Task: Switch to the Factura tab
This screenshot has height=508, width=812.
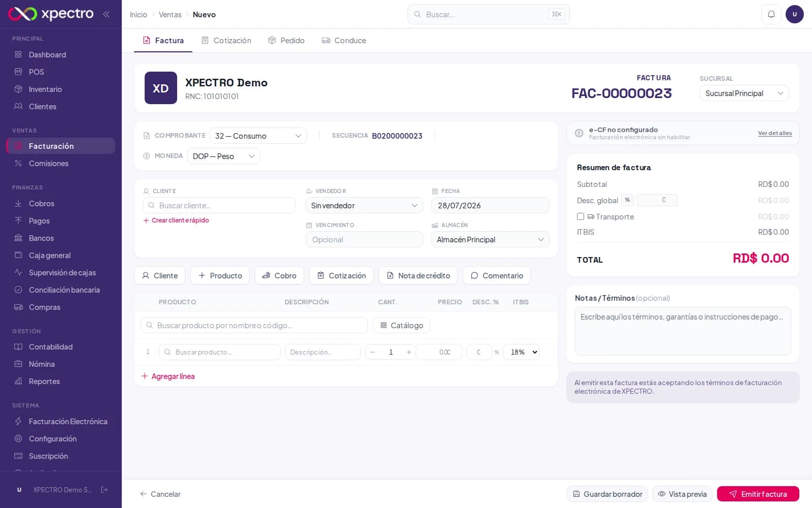Action: tap(163, 40)
